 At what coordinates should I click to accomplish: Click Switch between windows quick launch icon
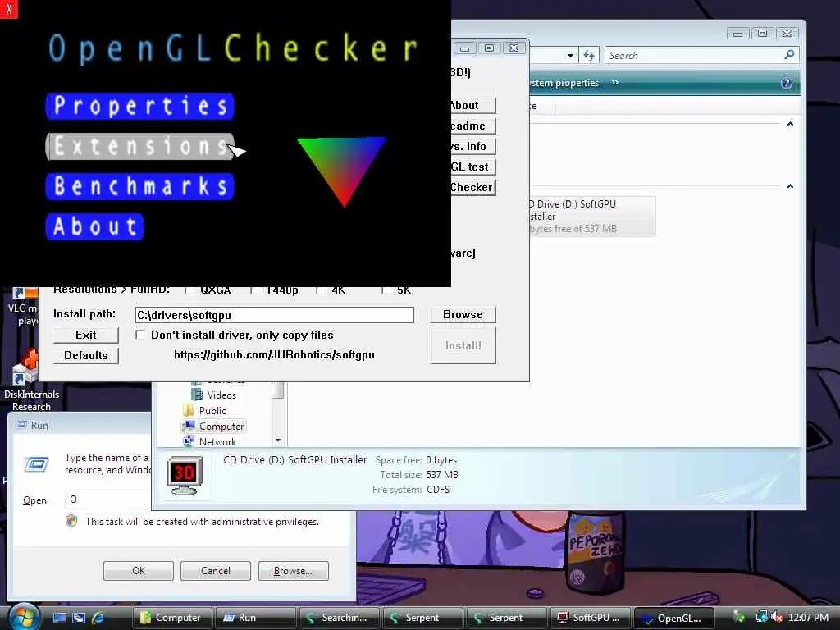79,618
